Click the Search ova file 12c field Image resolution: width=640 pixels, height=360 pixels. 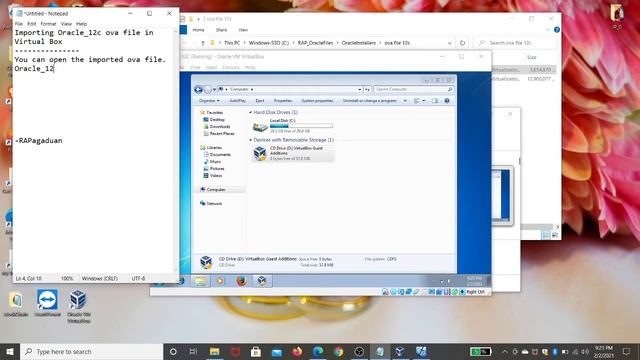[x=515, y=42]
